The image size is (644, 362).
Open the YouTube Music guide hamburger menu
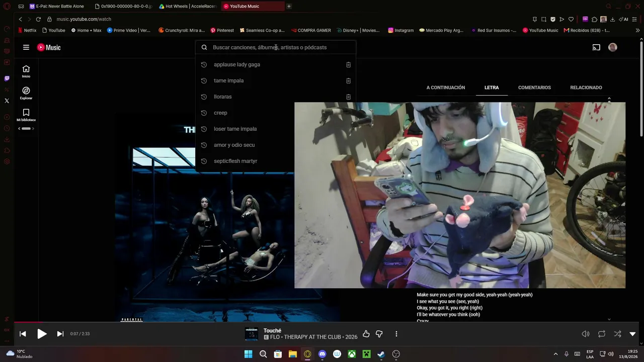[x=26, y=47]
